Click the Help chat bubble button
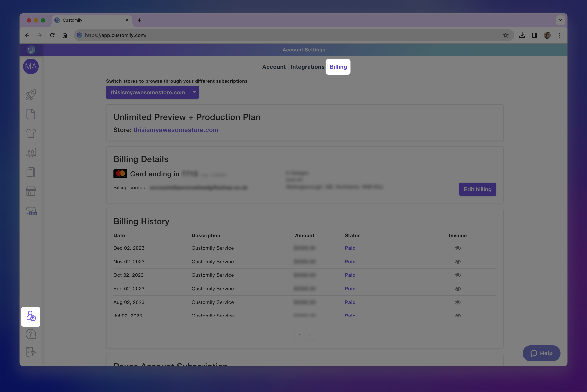The width and height of the screenshot is (587, 392). click(x=541, y=353)
